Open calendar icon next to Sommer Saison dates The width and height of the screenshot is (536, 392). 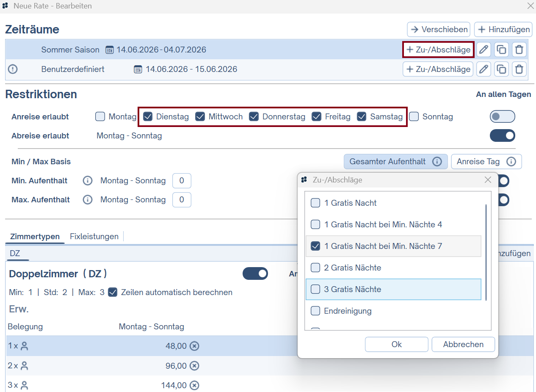110,50
